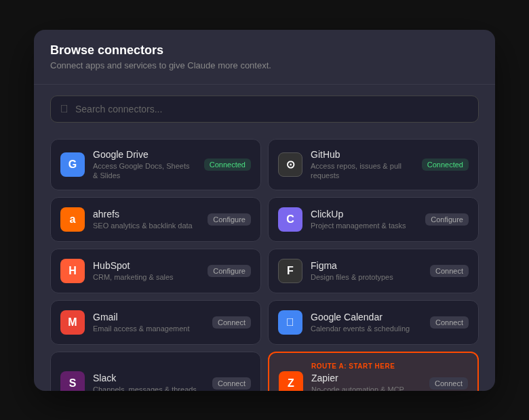Click 'Email access & management' description
529x420 pixels.
[141, 329]
